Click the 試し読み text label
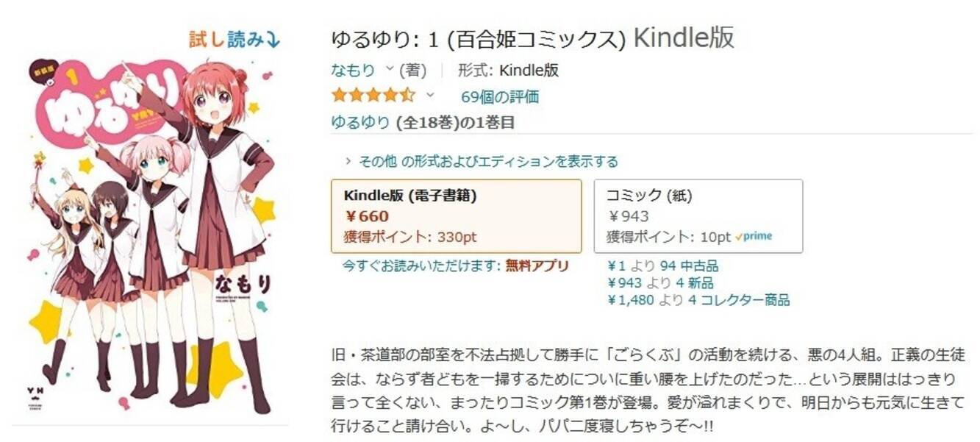The height and width of the screenshot is (442, 980). [x=225, y=40]
